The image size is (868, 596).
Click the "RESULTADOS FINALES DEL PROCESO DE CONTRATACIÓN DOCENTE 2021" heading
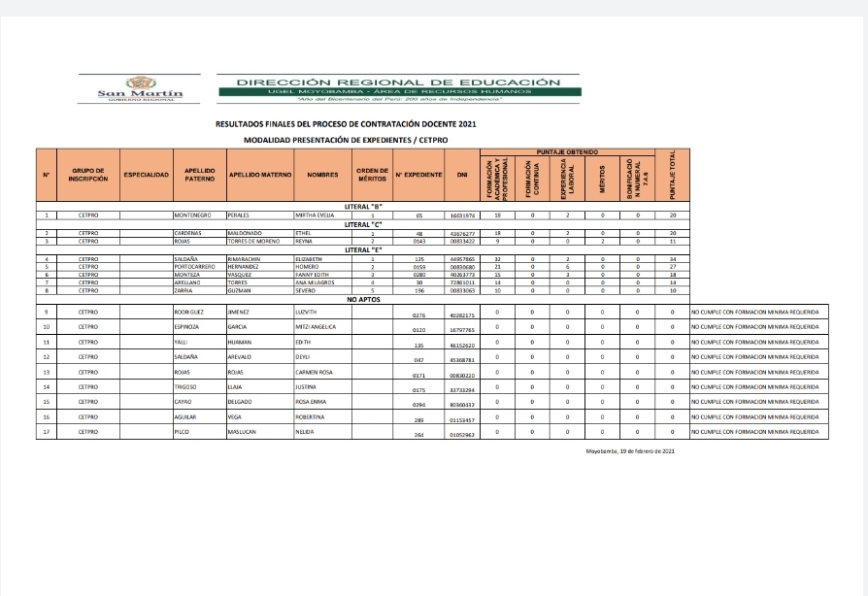[346, 124]
